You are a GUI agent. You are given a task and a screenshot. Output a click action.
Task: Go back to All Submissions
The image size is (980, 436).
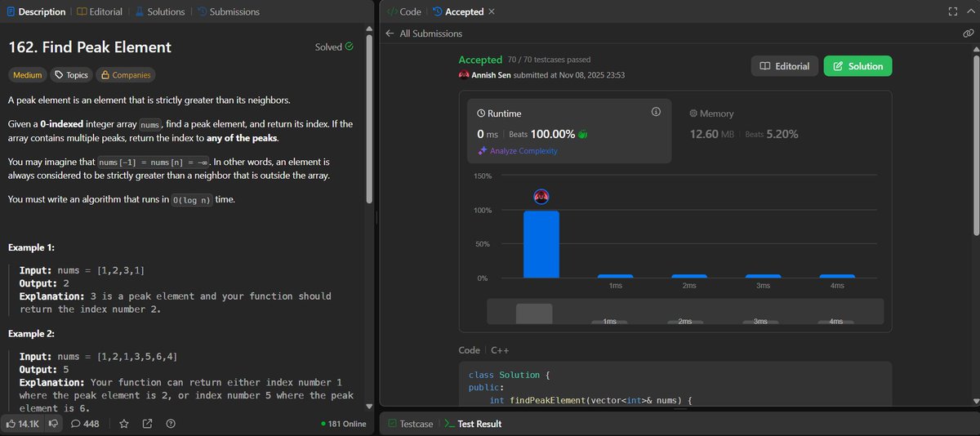[424, 33]
